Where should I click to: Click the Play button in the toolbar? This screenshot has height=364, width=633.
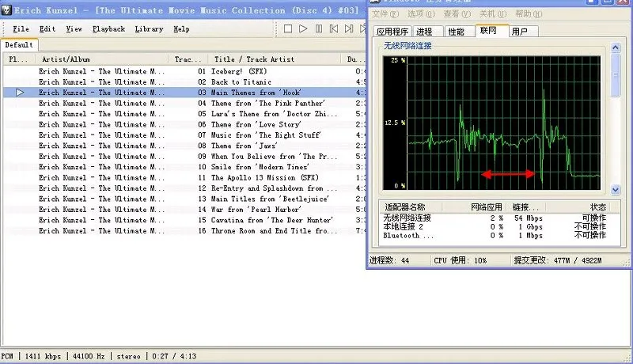[303, 28]
